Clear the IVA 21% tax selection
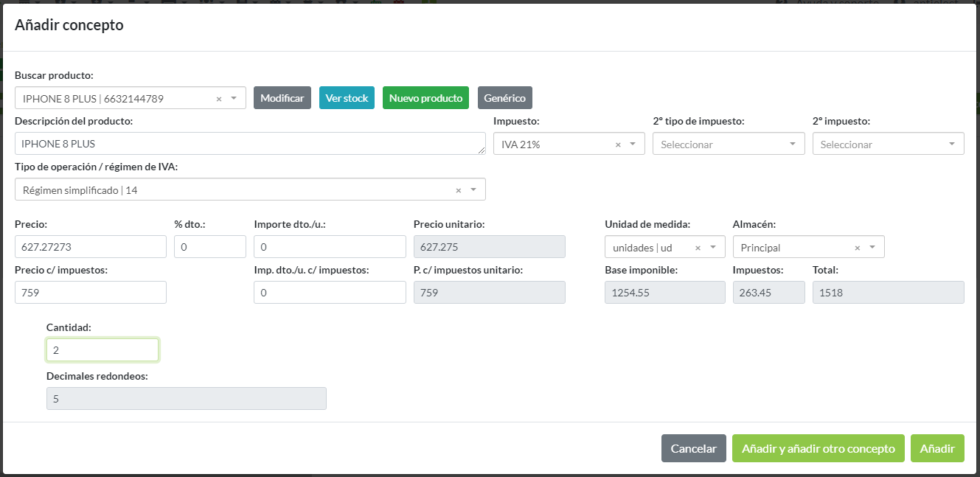980x477 pixels. click(618, 145)
